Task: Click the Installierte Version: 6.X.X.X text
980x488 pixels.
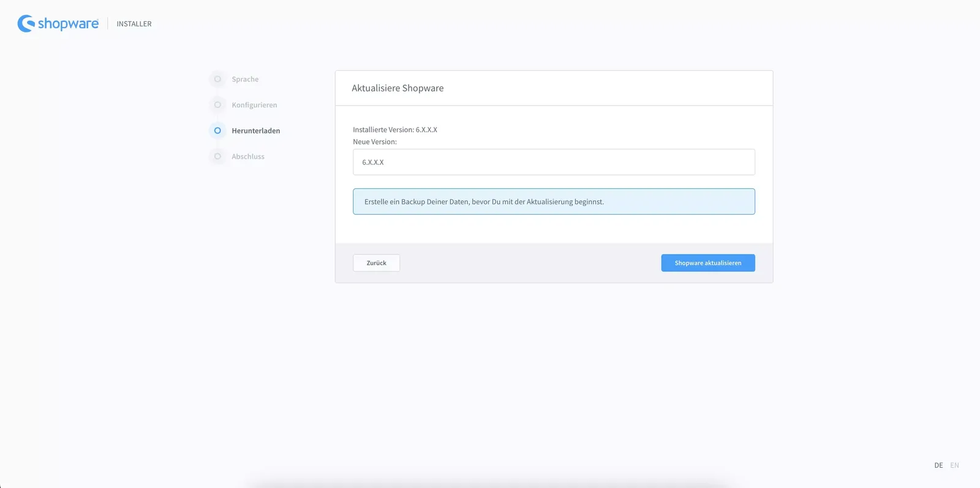Action: coord(395,129)
